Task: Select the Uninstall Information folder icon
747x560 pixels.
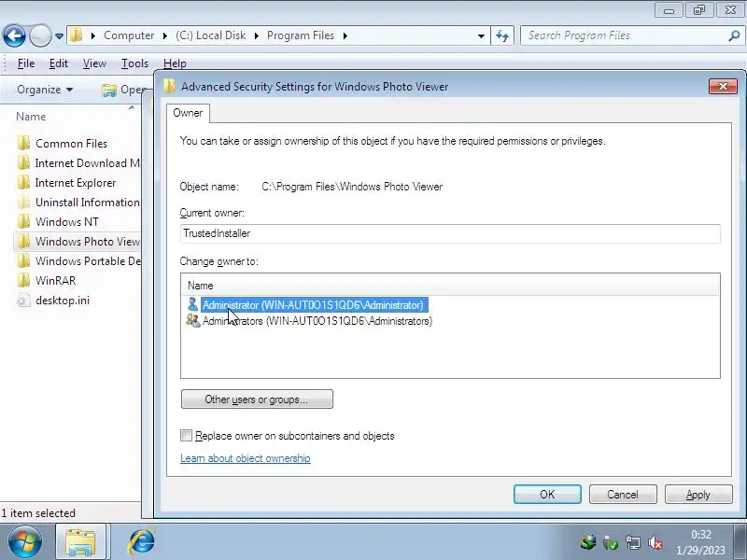Action: point(24,202)
